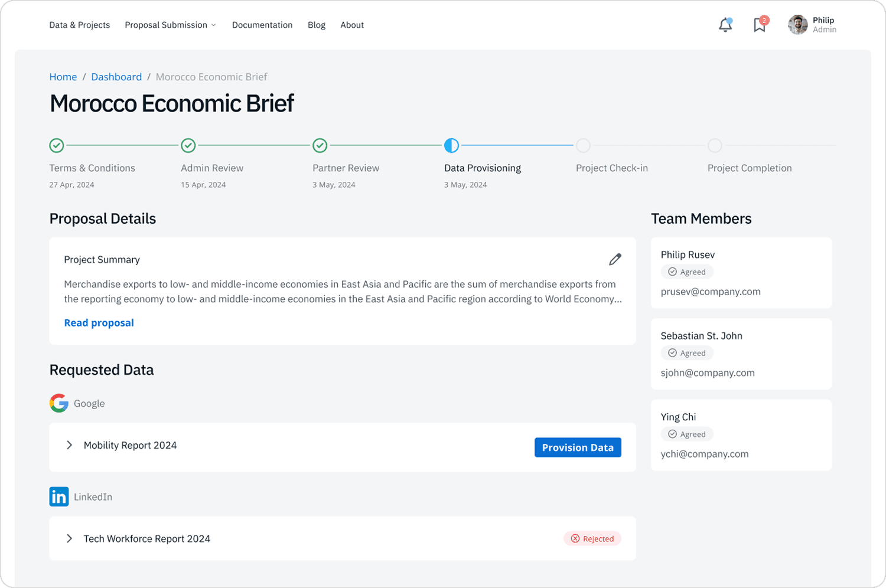Open the About menu item
Viewport: 886px width, 588px height.
352,25
